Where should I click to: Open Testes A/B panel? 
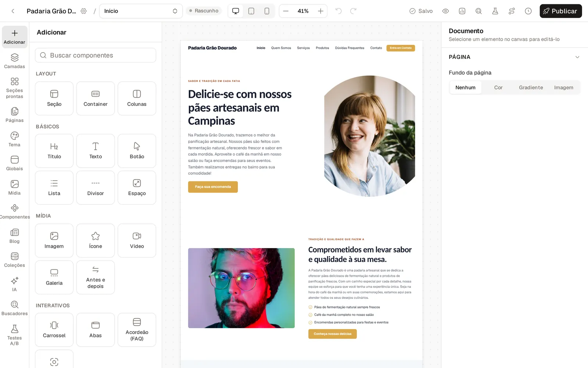click(x=14, y=335)
